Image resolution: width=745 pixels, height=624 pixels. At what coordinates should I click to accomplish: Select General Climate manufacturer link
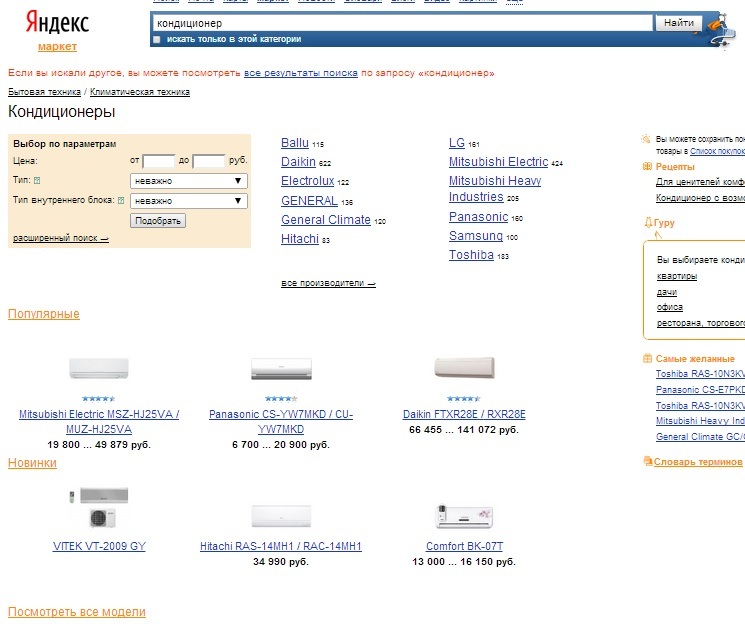click(325, 220)
